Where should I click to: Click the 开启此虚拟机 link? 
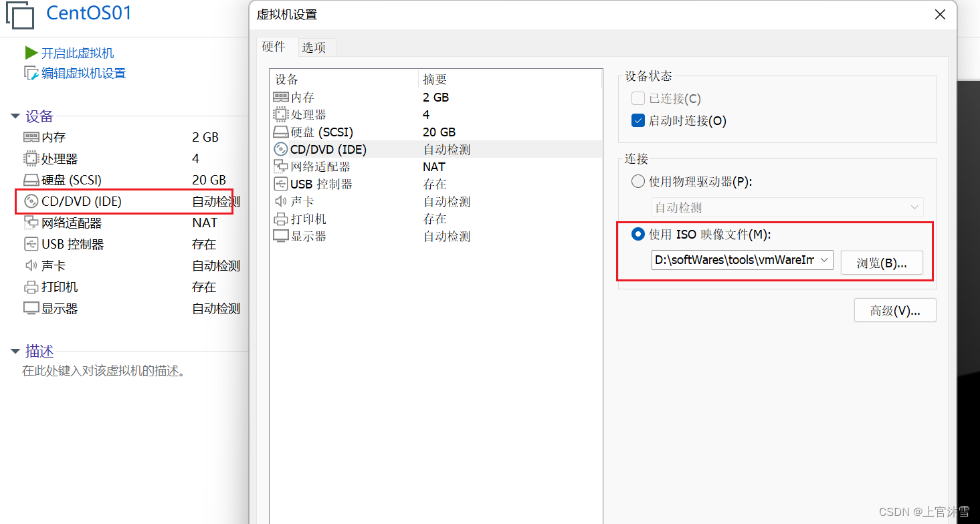78,53
